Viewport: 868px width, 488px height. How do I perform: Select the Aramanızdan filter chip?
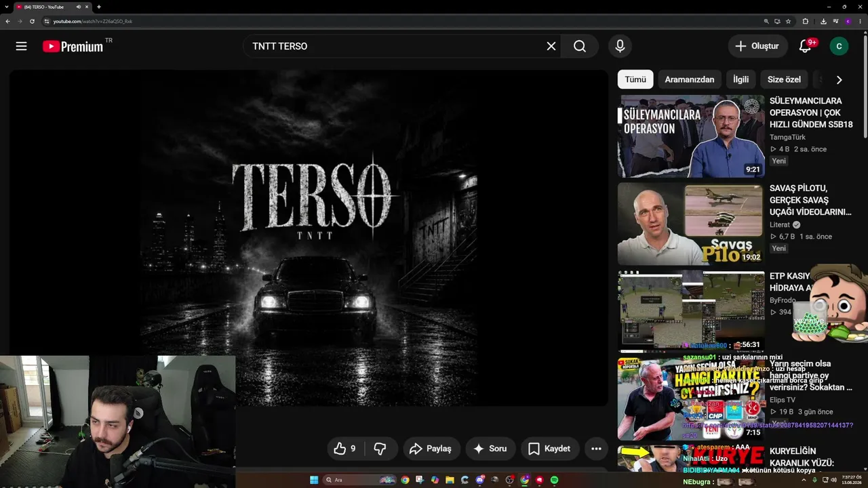coord(689,79)
